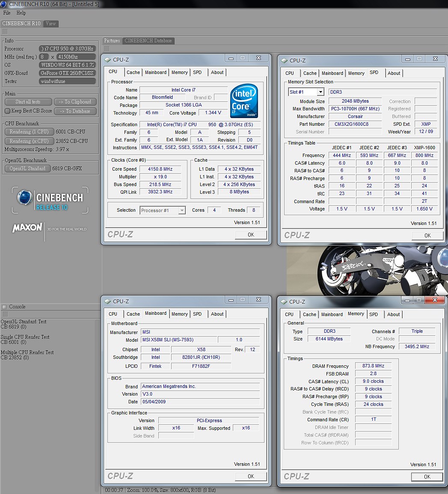Click the CPU-Z icon of the Motherboard window title bar
Viewport: 448px width, 494px height.
107,302
